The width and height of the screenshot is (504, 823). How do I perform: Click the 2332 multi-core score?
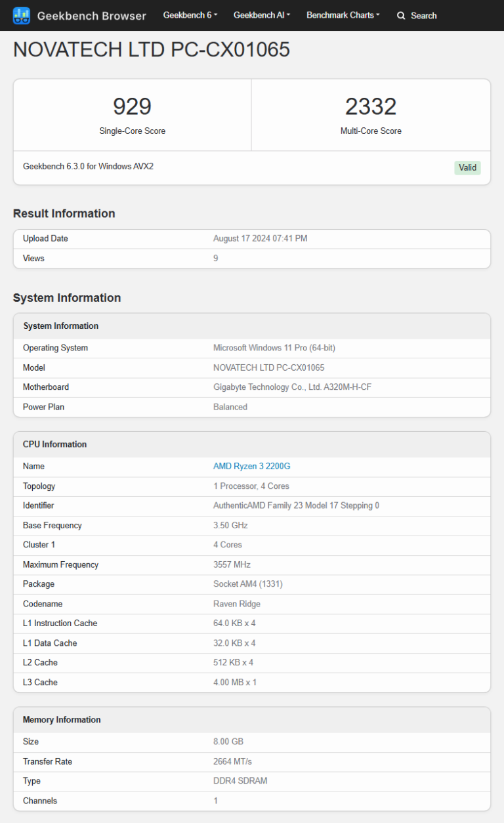(x=371, y=106)
